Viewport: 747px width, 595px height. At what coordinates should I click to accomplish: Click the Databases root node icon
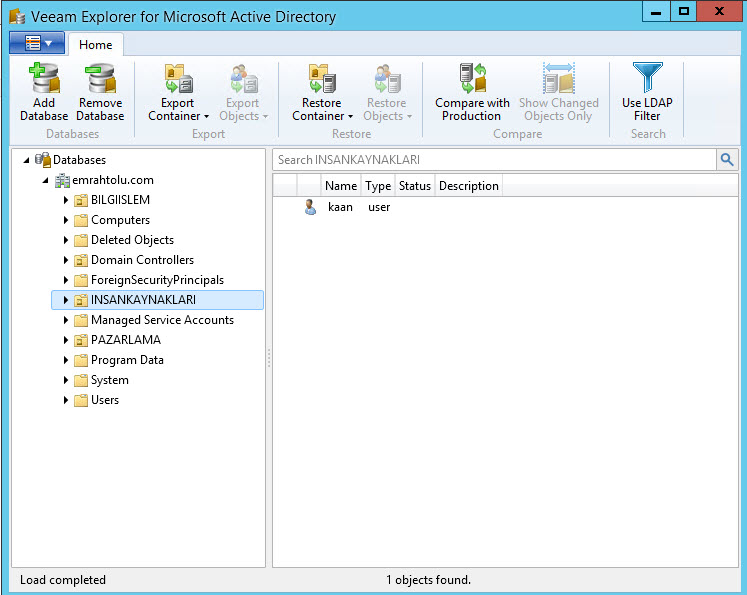(x=43, y=160)
